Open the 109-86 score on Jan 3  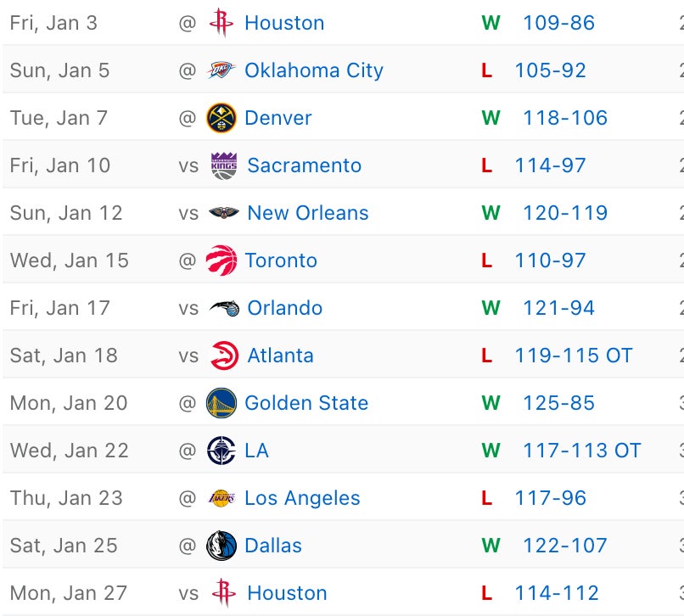point(558,23)
